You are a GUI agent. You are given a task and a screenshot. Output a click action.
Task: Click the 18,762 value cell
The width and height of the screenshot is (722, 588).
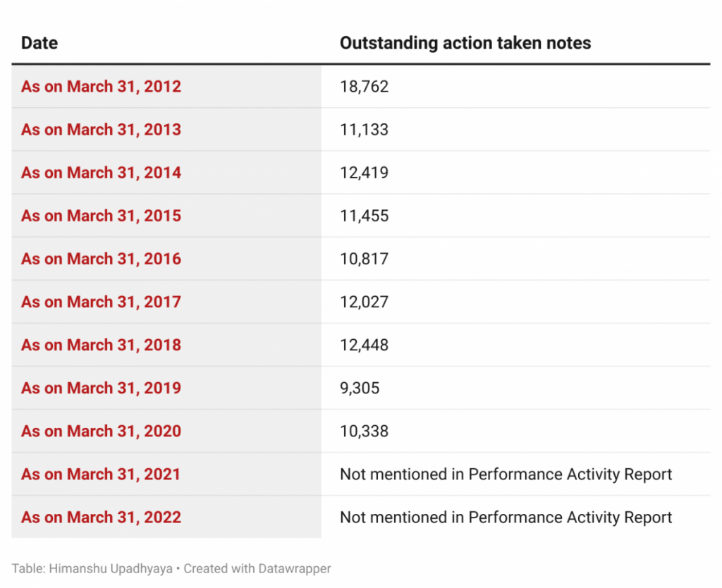364,87
